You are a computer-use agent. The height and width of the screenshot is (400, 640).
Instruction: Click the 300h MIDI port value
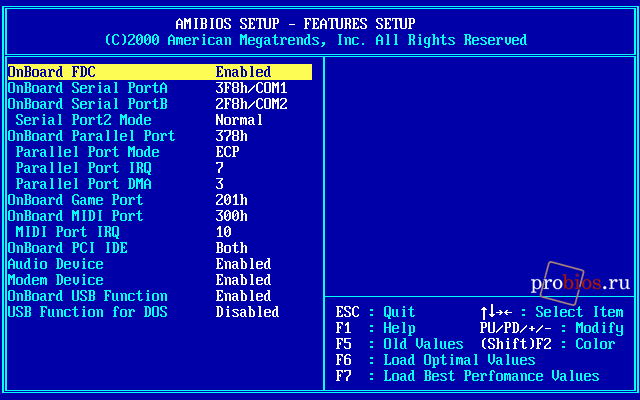[231, 216]
